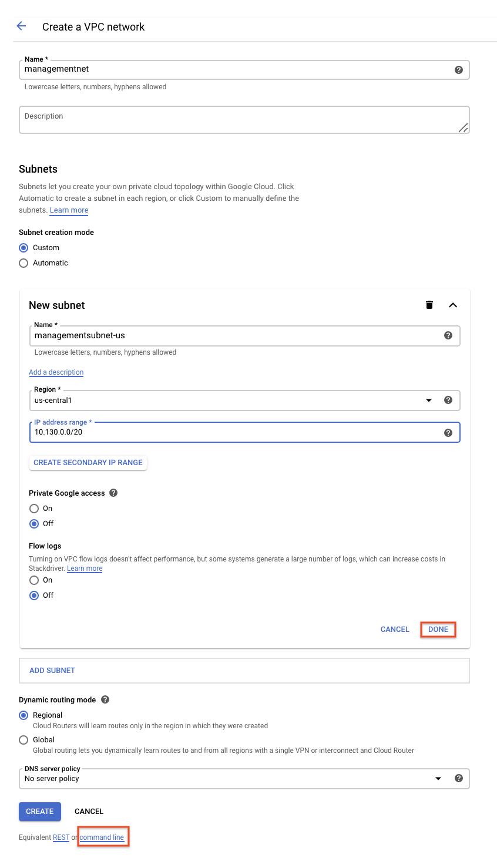
Task: Delete the new subnet using trash icon
Action: pyautogui.click(x=429, y=305)
